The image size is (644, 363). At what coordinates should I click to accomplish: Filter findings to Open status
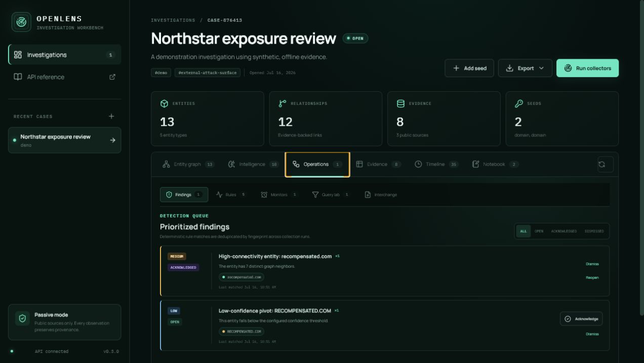539,231
